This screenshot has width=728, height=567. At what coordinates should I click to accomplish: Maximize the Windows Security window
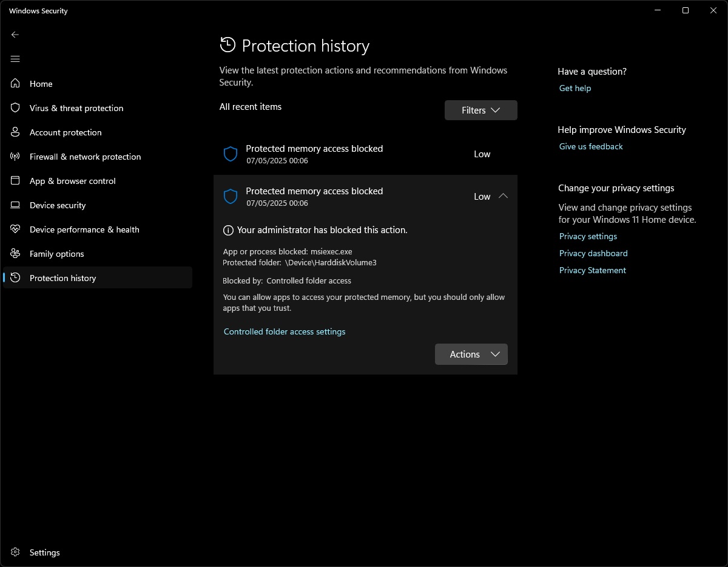point(686,10)
